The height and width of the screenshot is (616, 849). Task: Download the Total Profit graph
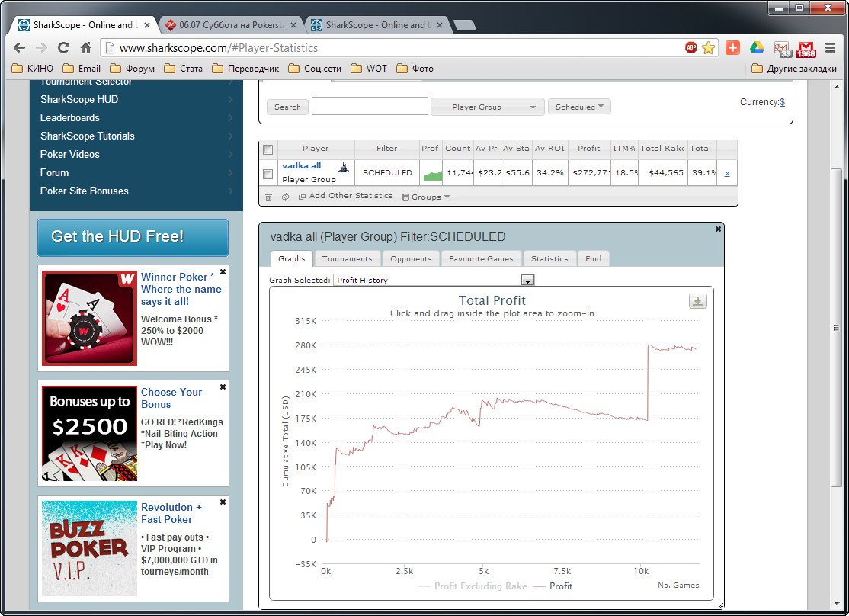point(697,301)
